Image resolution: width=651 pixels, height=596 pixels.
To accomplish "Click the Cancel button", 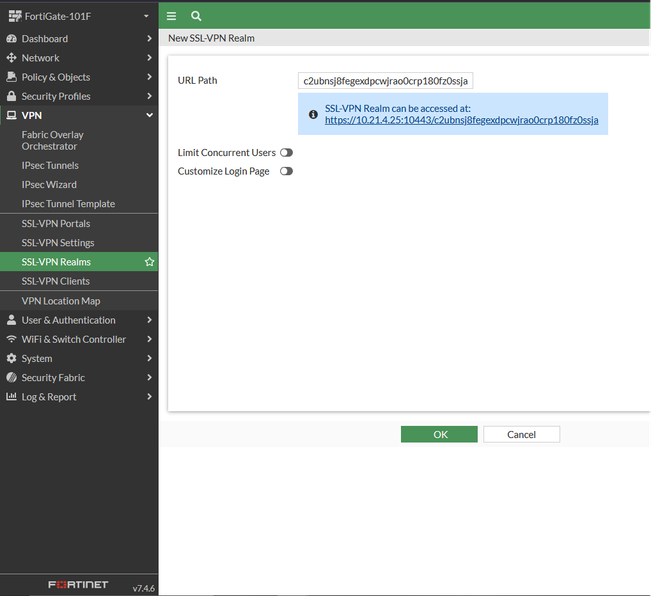I will (521, 434).
